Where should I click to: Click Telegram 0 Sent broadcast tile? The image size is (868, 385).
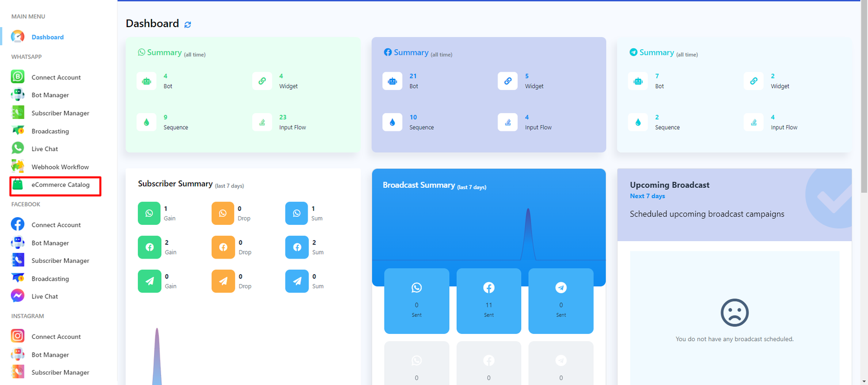(x=561, y=301)
